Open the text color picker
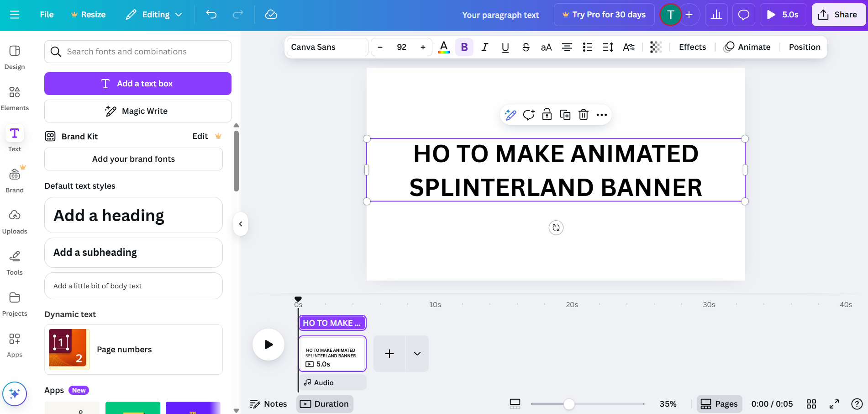 444,47
